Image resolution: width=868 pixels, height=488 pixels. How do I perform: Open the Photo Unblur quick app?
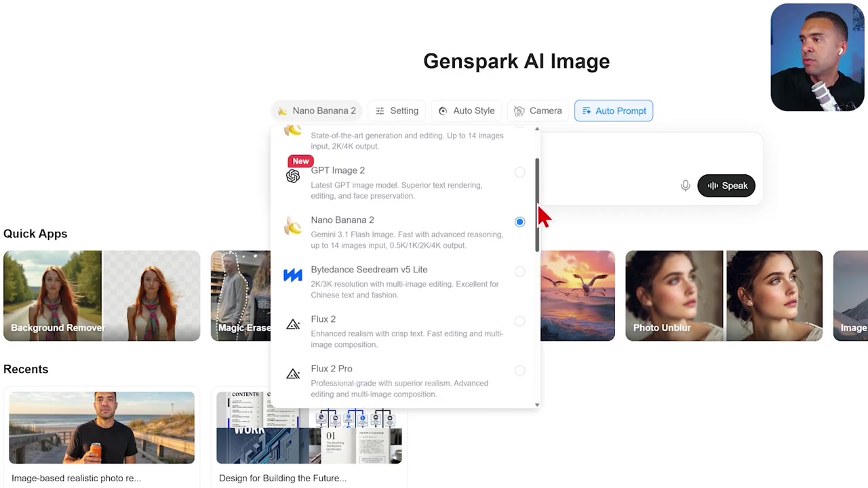pyautogui.click(x=724, y=296)
